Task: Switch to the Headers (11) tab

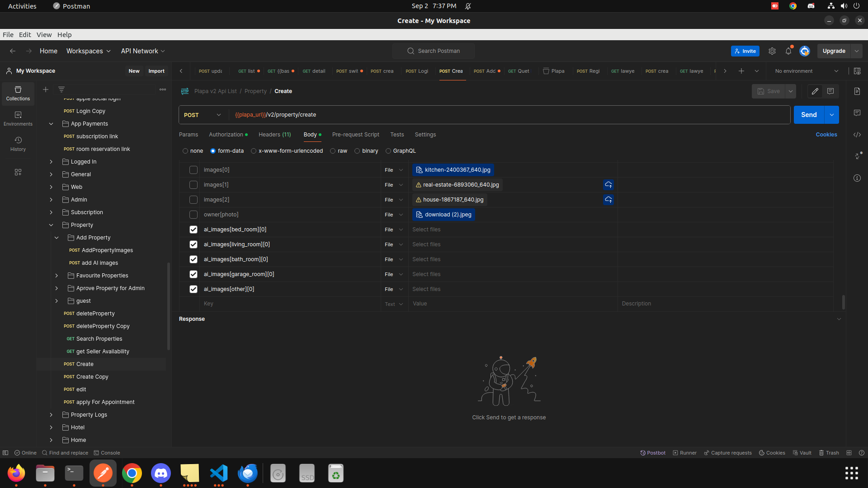Action: coord(275,135)
